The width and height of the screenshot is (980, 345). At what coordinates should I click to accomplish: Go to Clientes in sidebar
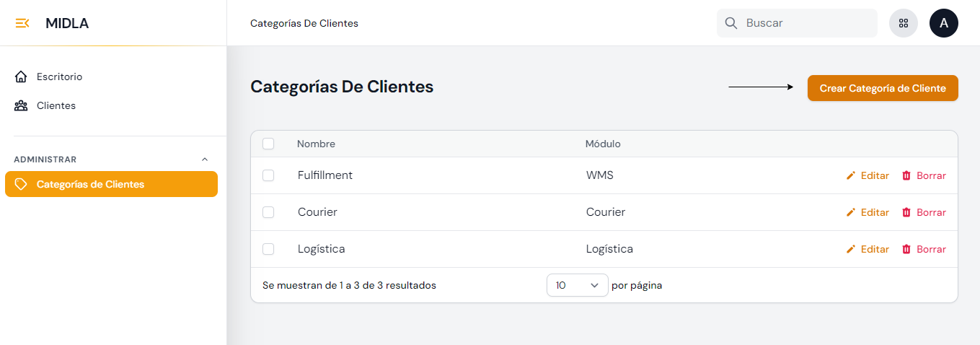(56, 105)
